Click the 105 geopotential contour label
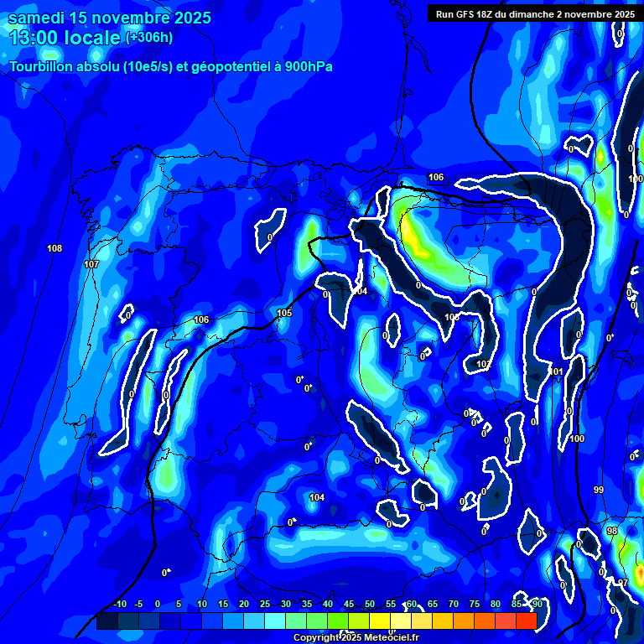This screenshot has width=644, height=644. [284, 313]
